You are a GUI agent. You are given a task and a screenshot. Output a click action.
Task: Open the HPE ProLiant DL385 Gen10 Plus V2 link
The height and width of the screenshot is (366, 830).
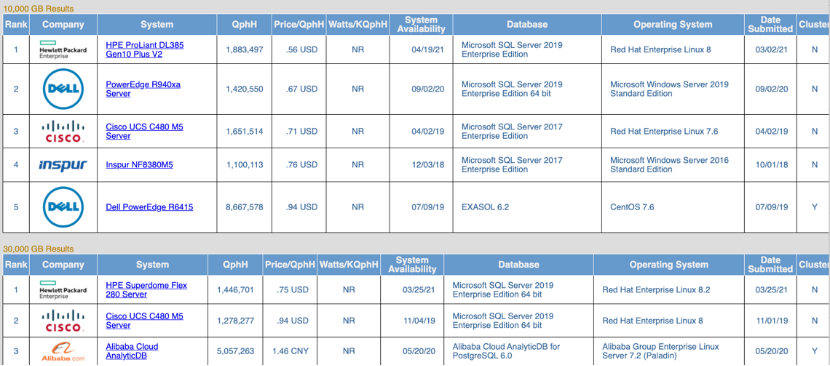click(x=145, y=49)
